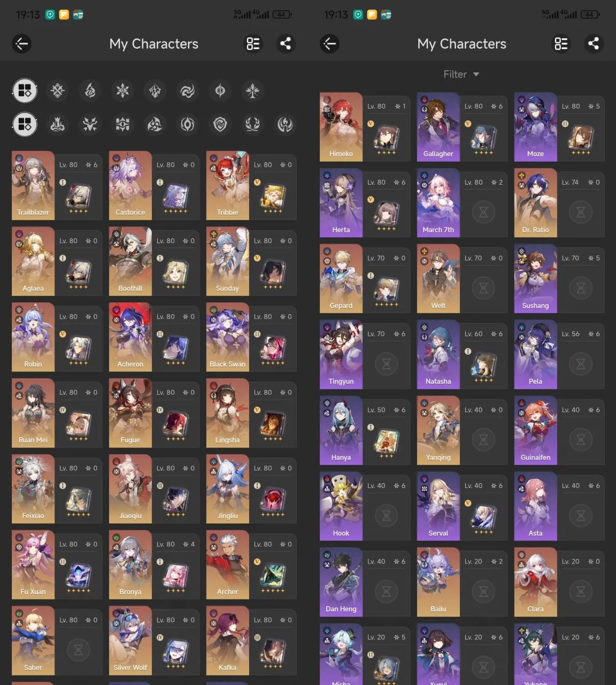This screenshot has width=616, height=685.
Task: Tap March 7th's empty light cone slot
Action: (483, 212)
